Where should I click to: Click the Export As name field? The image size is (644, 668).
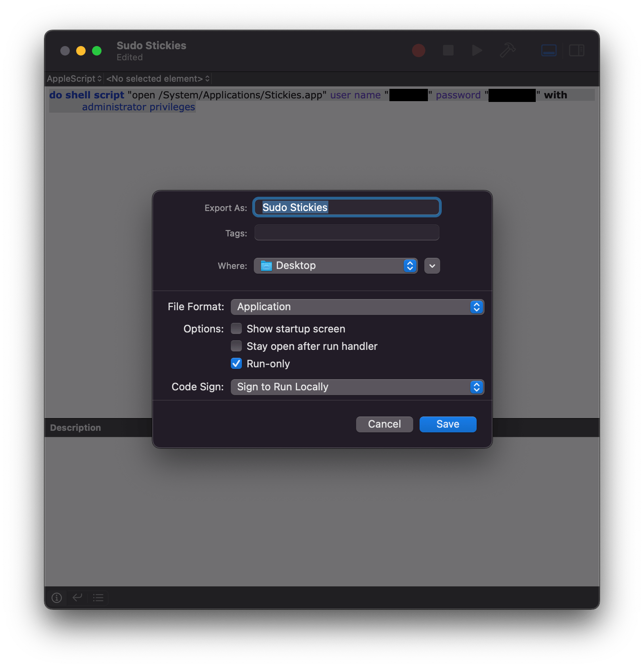(x=347, y=207)
